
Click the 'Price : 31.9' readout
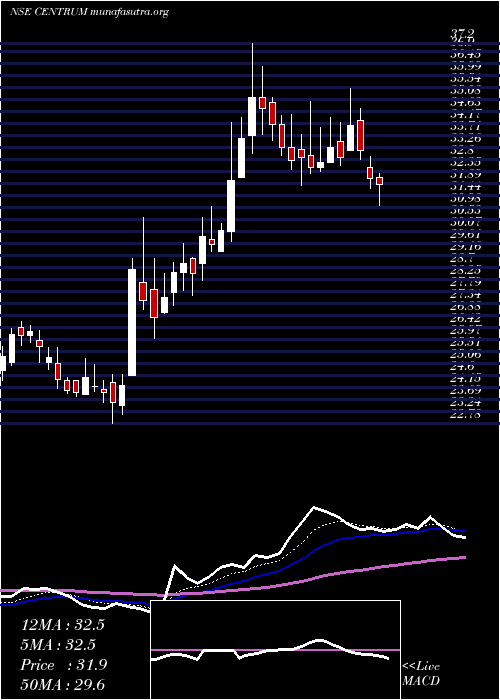point(63,665)
